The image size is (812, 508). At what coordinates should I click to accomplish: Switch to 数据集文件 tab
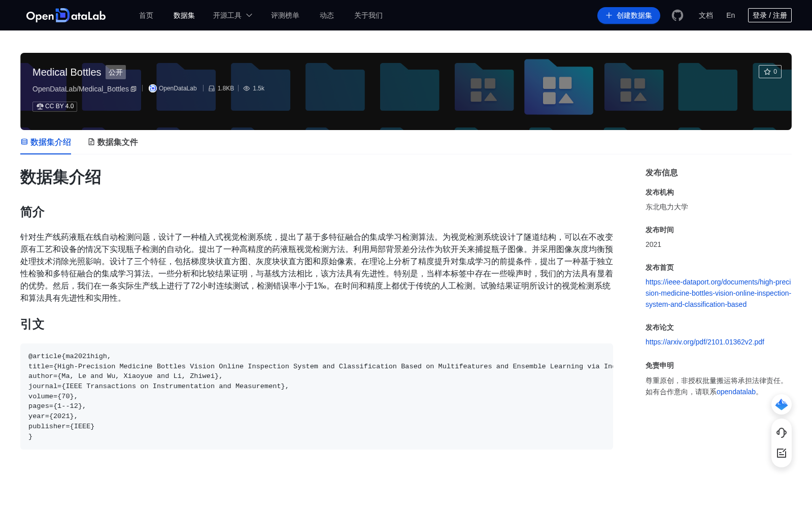(113, 142)
